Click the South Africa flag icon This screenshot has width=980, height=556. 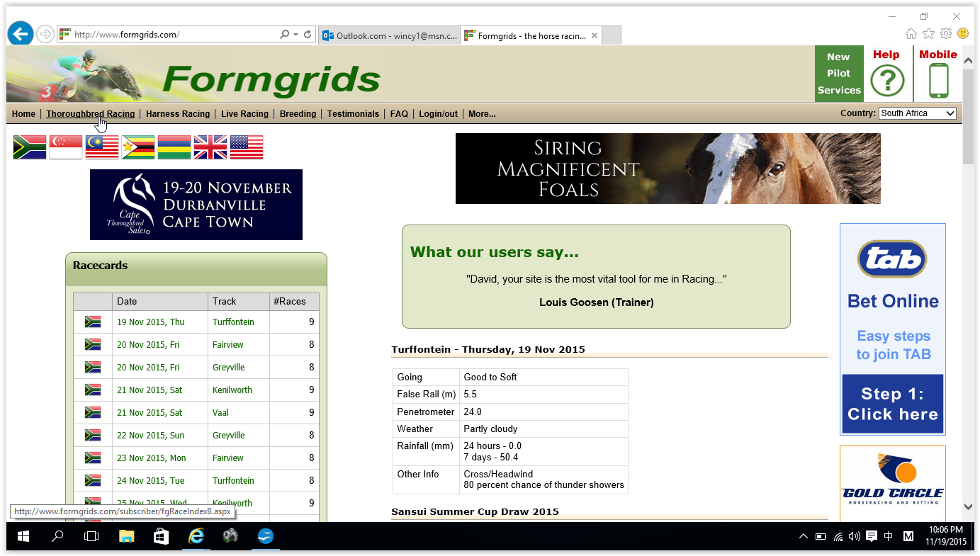tap(30, 147)
